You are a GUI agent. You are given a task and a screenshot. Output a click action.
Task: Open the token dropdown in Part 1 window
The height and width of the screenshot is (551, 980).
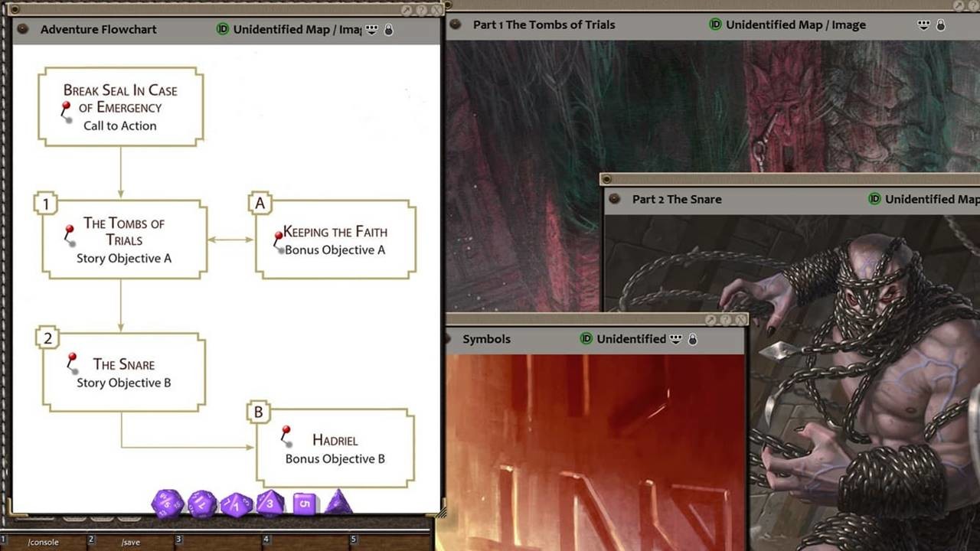tap(924, 24)
